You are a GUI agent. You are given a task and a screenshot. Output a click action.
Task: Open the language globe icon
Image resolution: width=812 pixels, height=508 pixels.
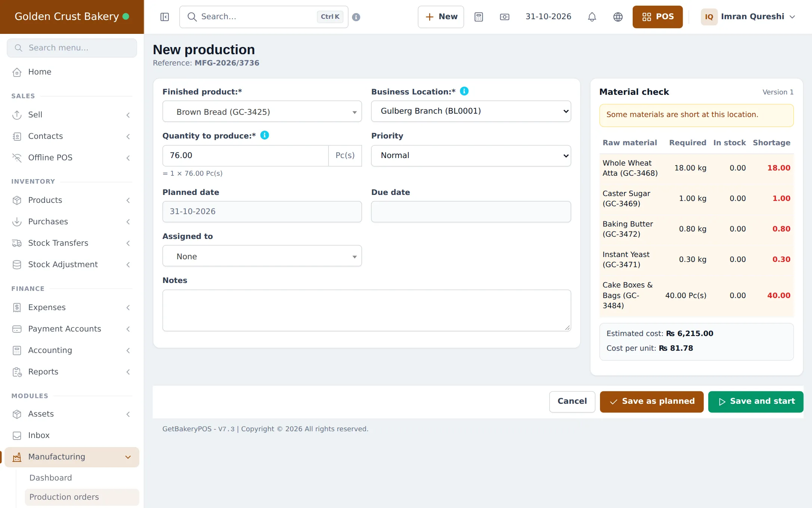[618, 17]
